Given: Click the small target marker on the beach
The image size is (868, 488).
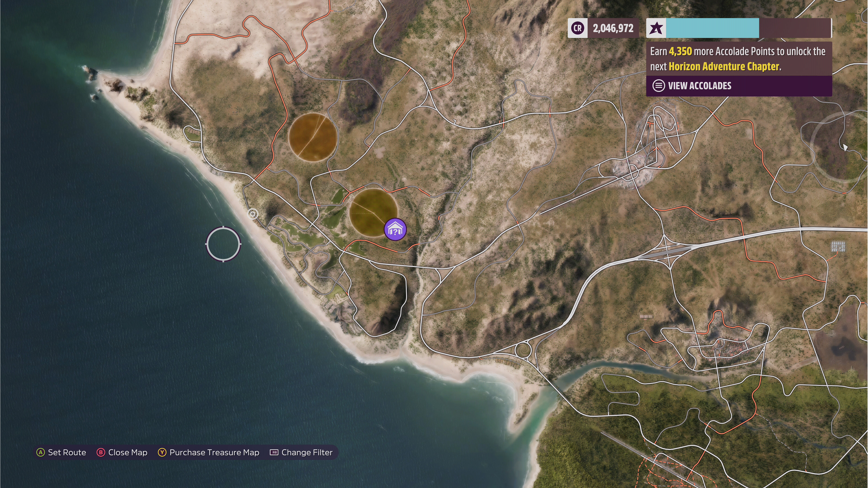Looking at the screenshot, I should click(253, 214).
